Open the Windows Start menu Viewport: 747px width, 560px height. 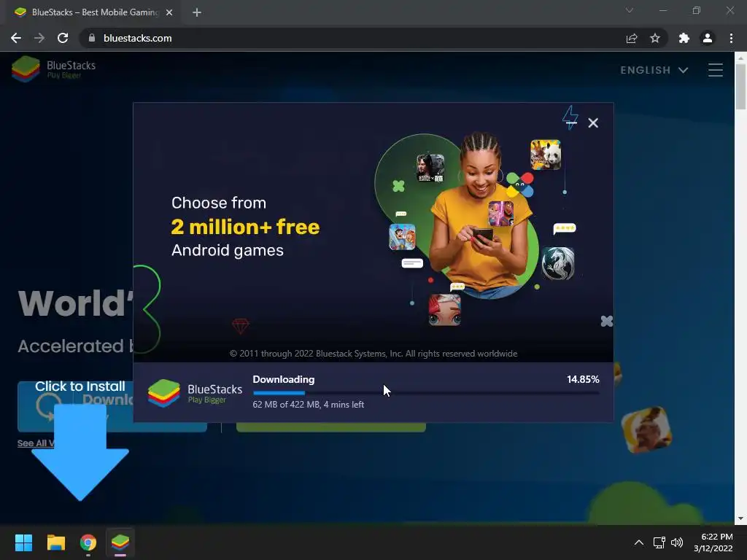[x=23, y=542]
